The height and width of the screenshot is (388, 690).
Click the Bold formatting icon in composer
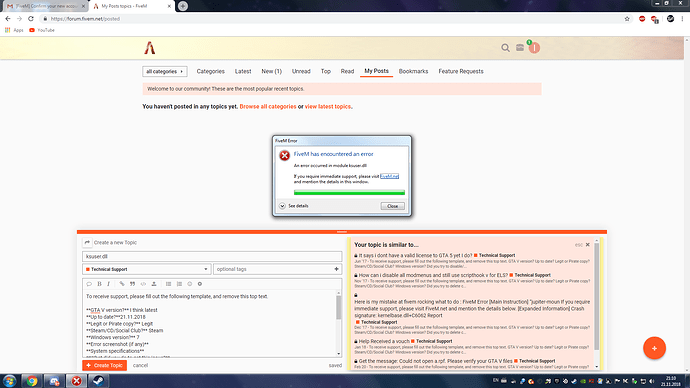tap(99, 284)
